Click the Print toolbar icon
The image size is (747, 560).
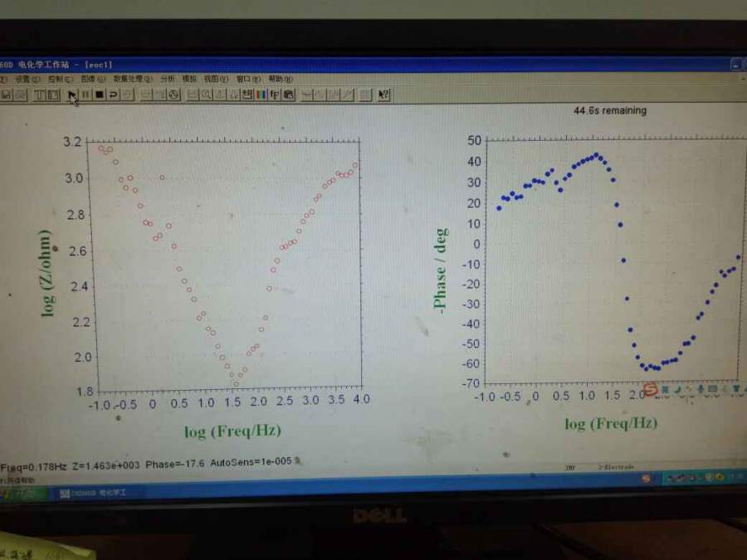(x=20, y=95)
